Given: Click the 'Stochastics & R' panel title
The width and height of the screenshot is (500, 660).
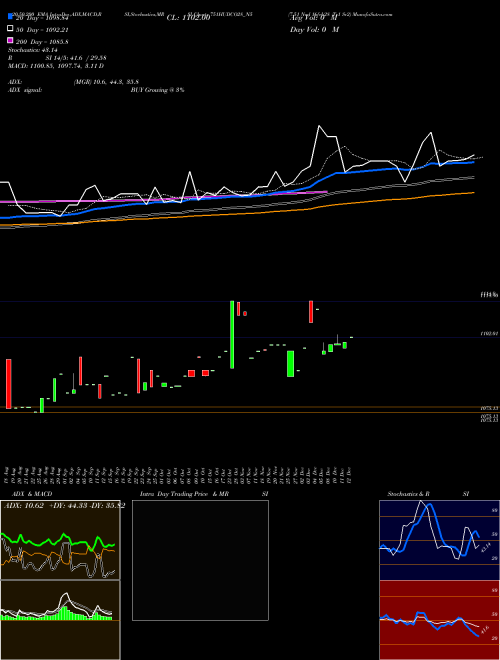Looking at the screenshot, I should click(x=408, y=494).
